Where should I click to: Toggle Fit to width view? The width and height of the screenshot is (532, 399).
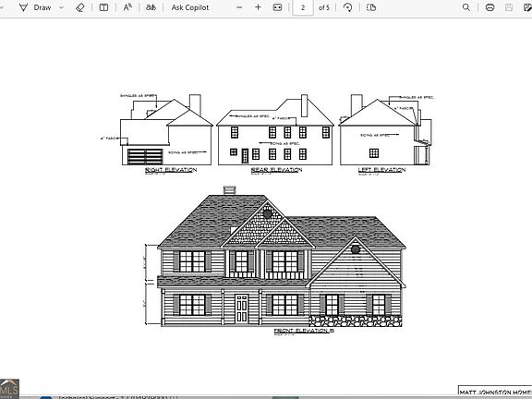pyautogui.click(x=277, y=7)
